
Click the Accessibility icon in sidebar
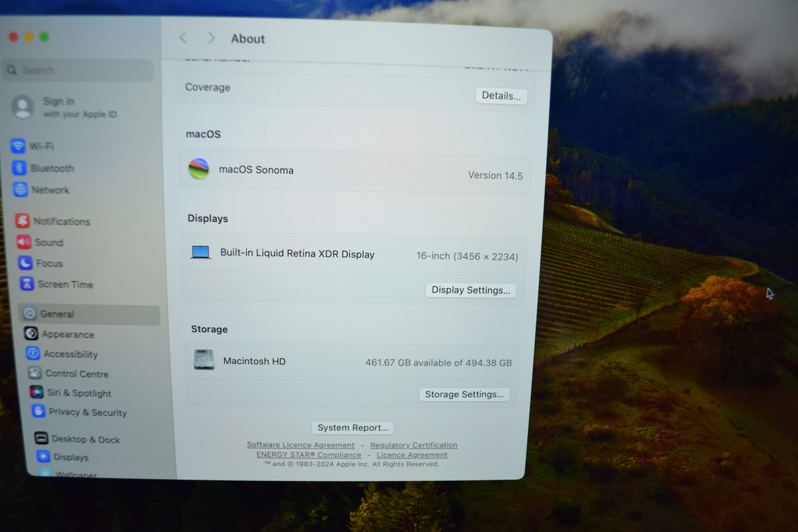(x=33, y=353)
